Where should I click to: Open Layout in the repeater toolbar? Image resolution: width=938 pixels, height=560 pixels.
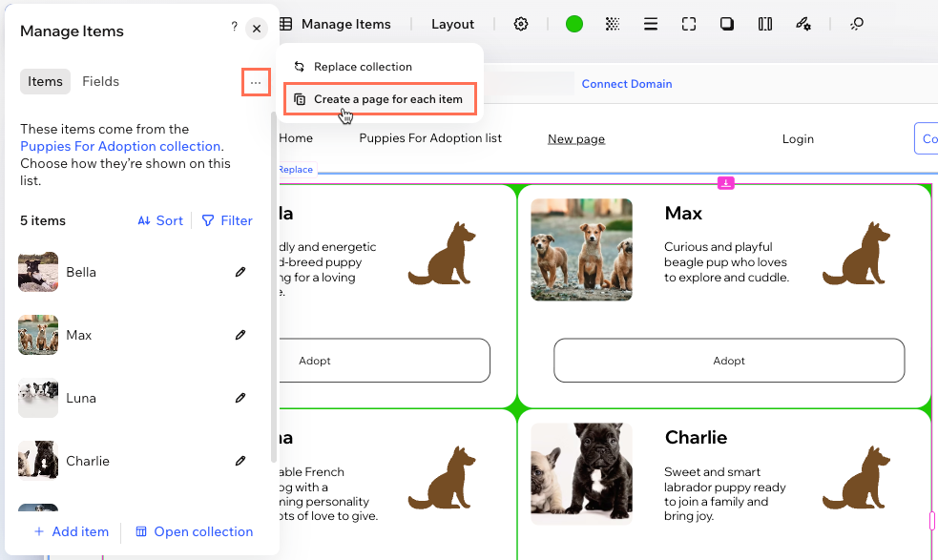[x=453, y=24]
